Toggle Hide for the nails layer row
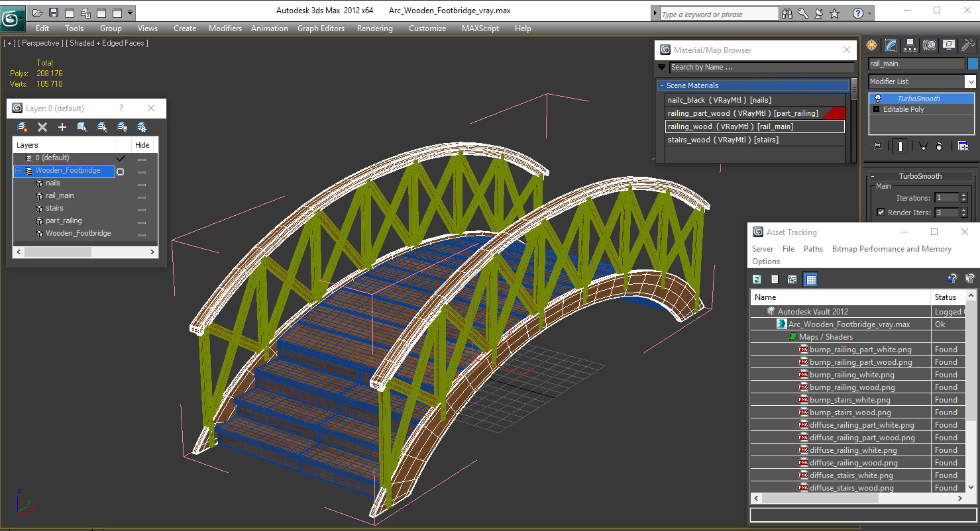 coord(142,183)
